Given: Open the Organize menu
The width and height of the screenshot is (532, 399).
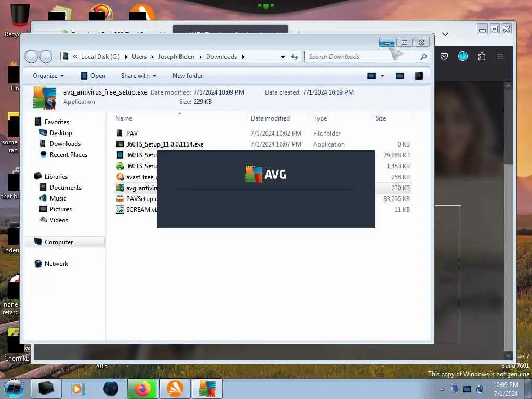Looking at the screenshot, I should (48, 76).
